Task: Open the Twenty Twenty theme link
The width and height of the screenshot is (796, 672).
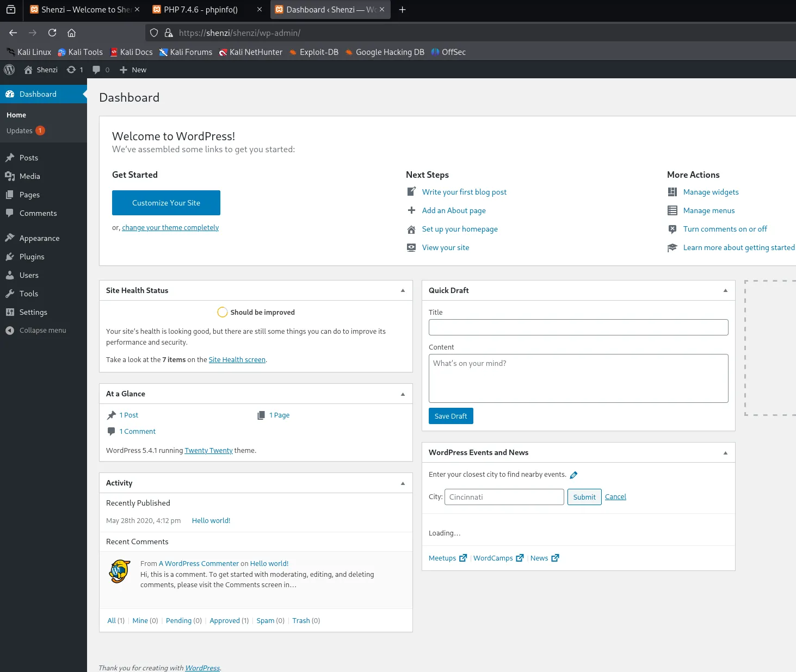Action: (208, 451)
